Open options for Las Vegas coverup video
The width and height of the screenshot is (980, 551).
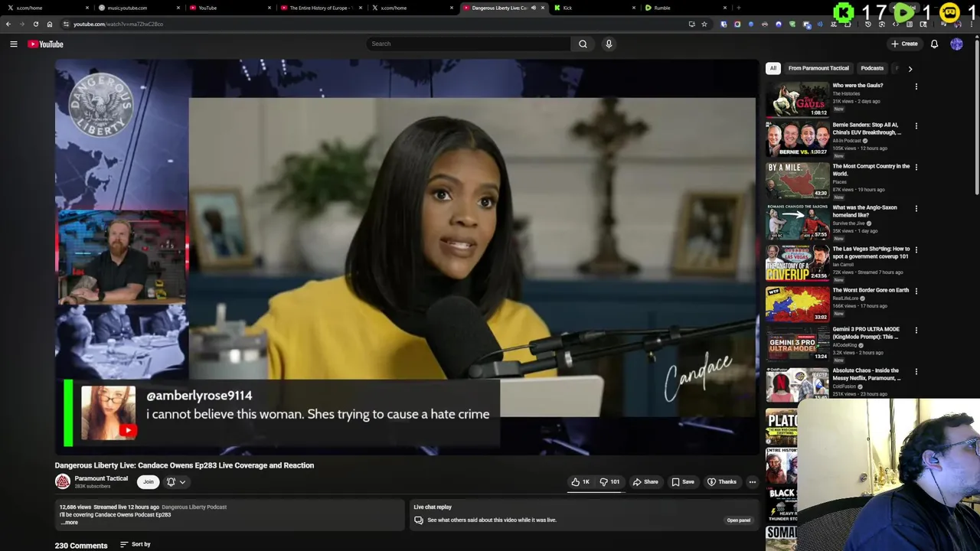point(916,249)
